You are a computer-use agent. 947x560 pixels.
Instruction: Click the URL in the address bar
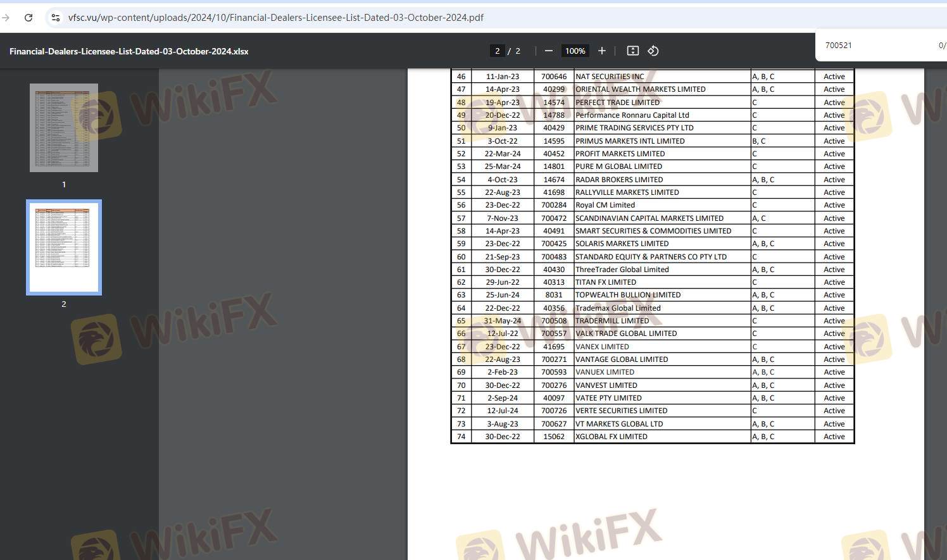click(x=275, y=18)
